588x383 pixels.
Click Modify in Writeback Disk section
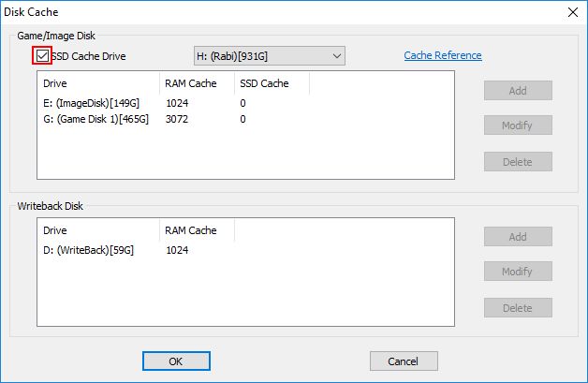click(x=518, y=272)
